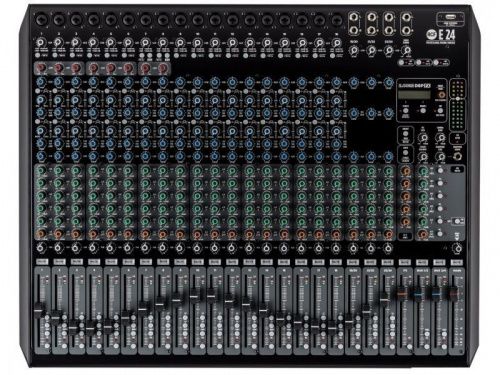The width and height of the screenshot is (500, 375).
Task: Click the USB port beside E 24 logo
Action: tap(450, 17)
